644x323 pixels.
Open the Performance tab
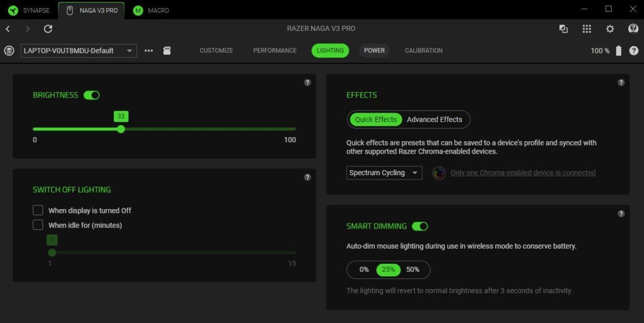click(x=275, y=50)
